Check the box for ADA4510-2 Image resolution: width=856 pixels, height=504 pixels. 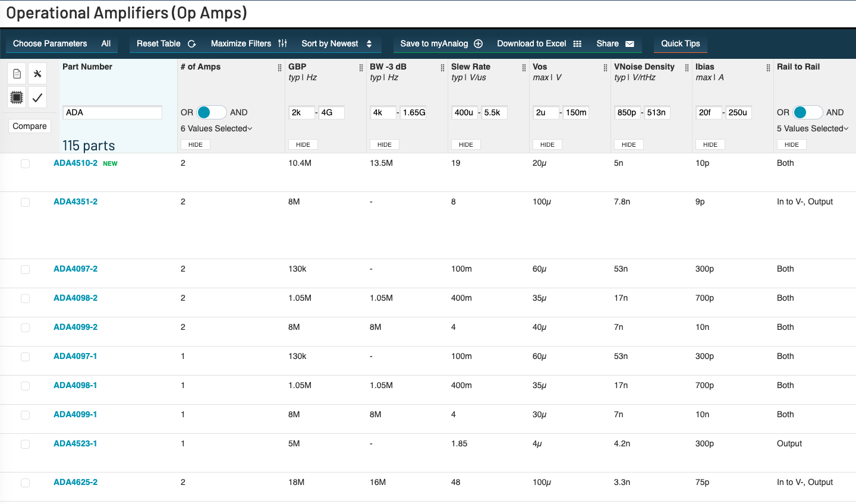tap(25, 163)
